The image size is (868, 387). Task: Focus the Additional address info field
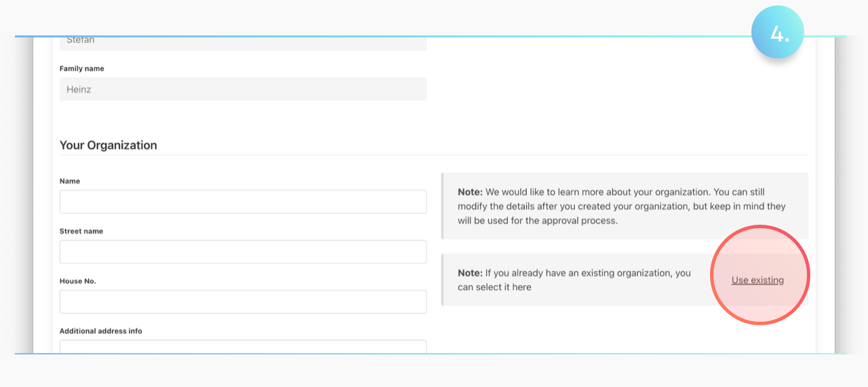243,346
